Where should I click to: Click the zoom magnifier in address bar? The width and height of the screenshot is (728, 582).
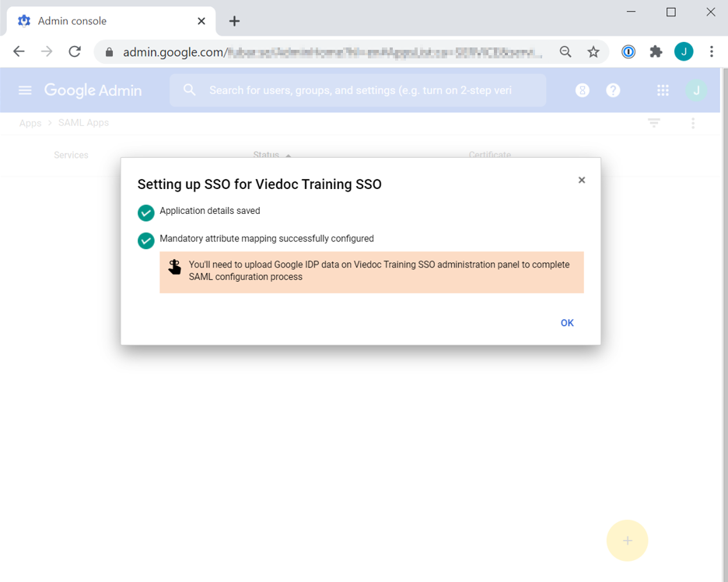565,51
